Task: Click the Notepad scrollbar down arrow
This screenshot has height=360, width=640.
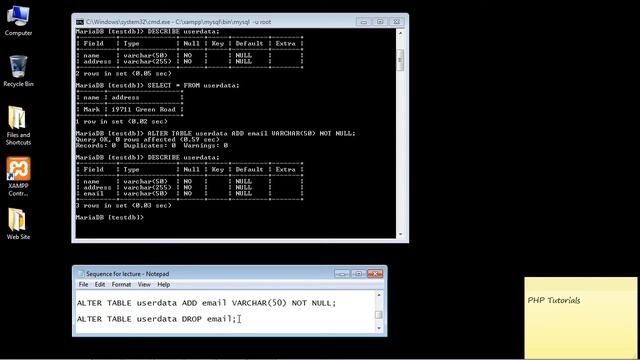Action: pos(379,328)
